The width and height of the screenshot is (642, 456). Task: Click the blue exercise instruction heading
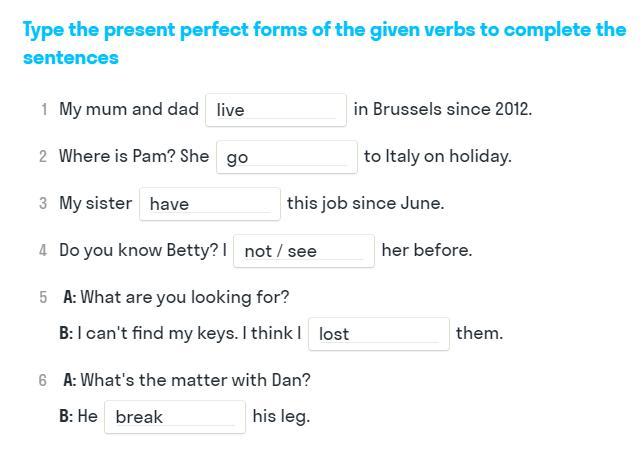point(324,43)
